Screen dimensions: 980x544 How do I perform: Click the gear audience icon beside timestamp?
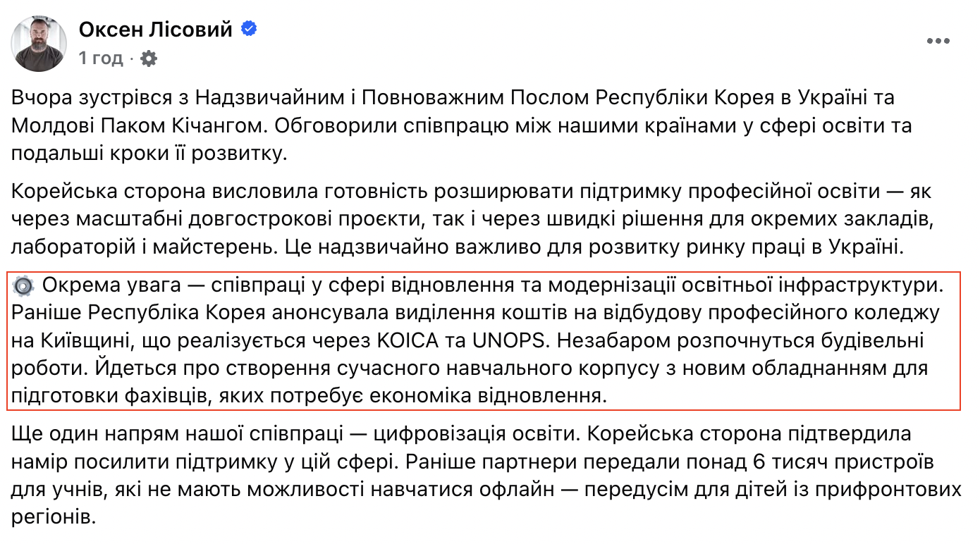pos(149,58)
